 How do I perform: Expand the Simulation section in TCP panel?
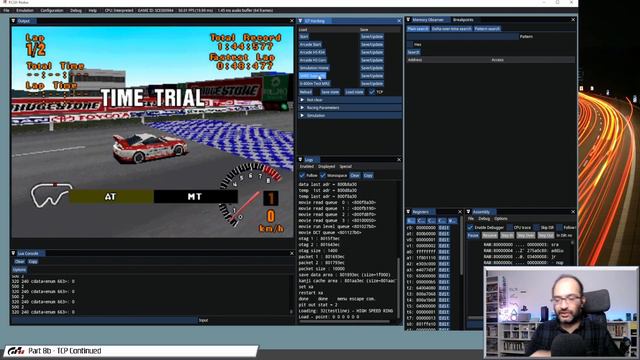point(350,116)
